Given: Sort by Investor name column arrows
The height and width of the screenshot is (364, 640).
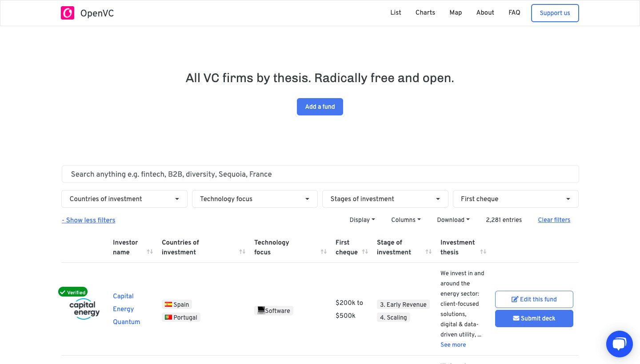Looking at the screenshot, I should (150, 252).
